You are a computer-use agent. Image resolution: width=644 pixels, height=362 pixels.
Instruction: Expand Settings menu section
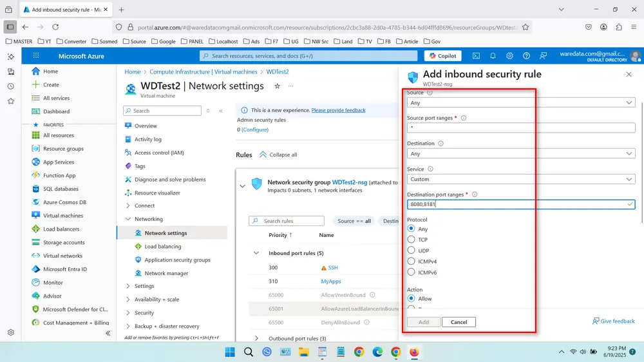click(x=128, y=286)
